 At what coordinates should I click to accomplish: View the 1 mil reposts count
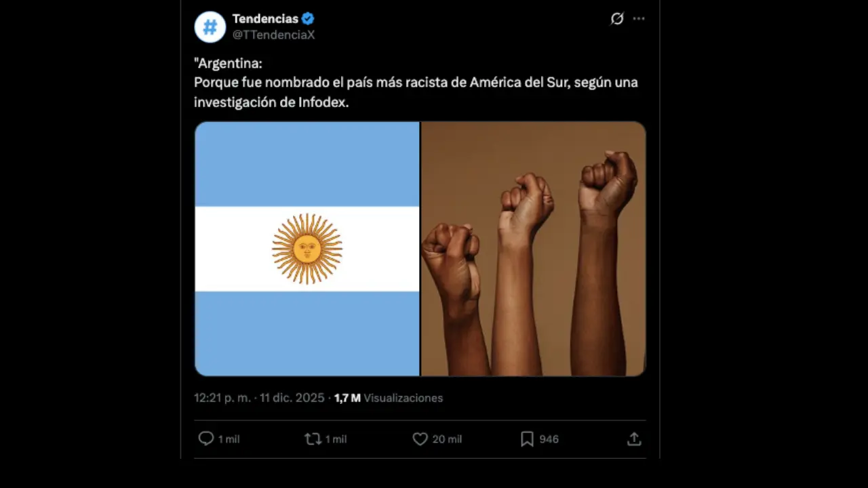(336, 439)
